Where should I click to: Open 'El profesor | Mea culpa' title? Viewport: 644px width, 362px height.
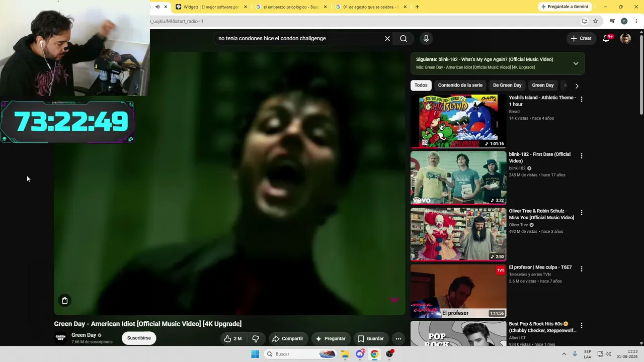click(540, 267)
